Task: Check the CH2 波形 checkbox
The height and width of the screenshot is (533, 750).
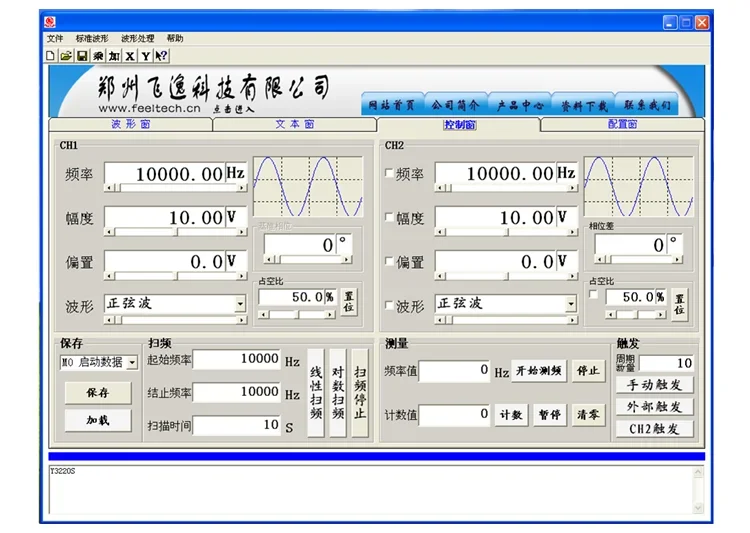Action: click(389, 305)
